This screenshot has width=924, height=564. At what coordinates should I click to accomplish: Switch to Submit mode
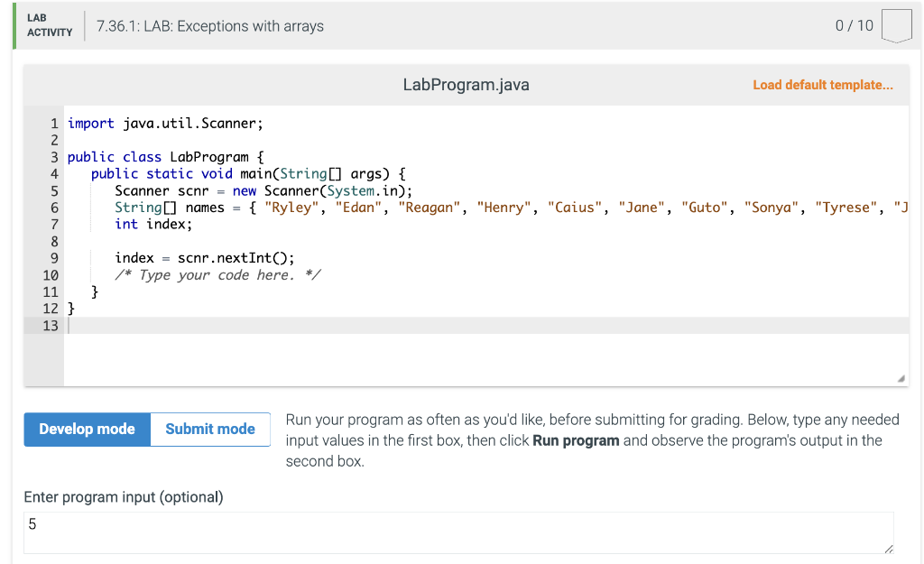tap(210, 429)
